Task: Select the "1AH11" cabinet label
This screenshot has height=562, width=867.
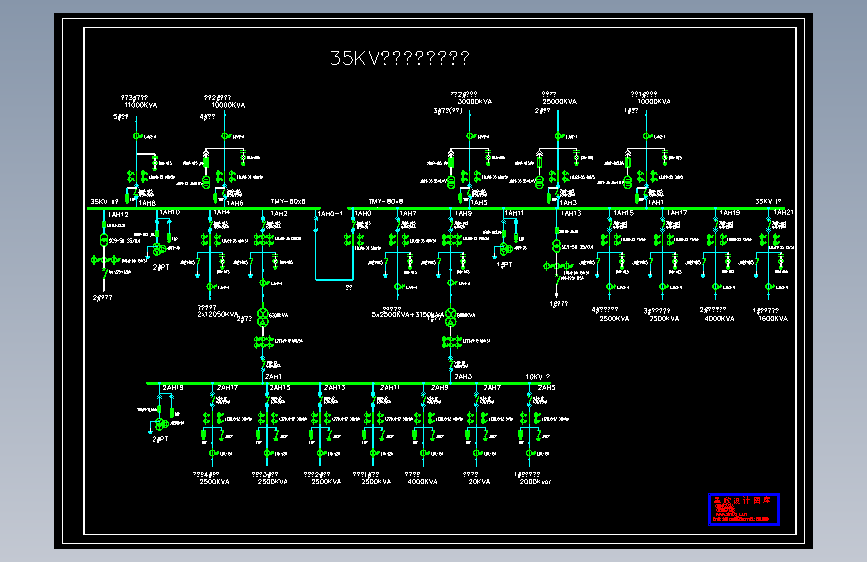Action: tap(514, 213)
